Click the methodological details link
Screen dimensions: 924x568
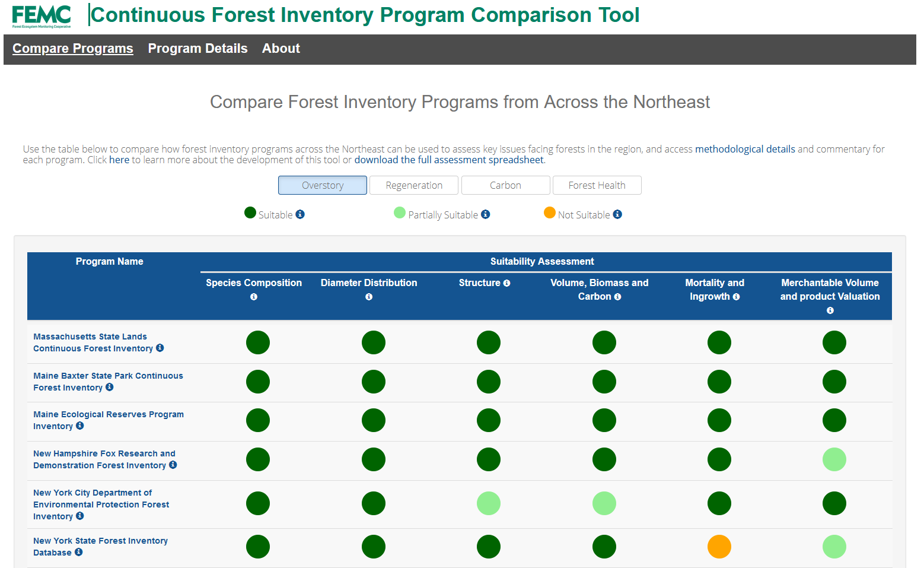(744, 148)
